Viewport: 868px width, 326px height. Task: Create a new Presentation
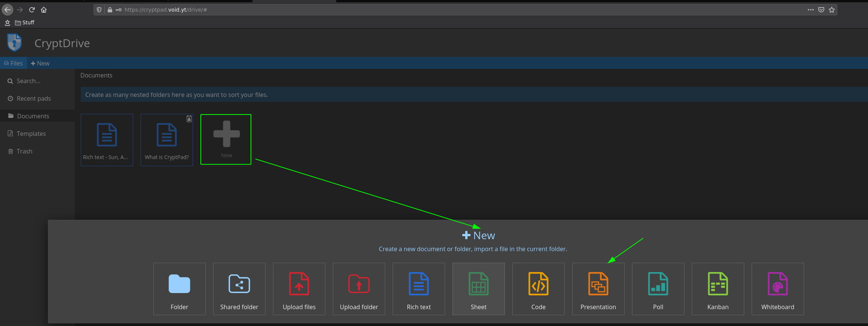coord(598,289)
